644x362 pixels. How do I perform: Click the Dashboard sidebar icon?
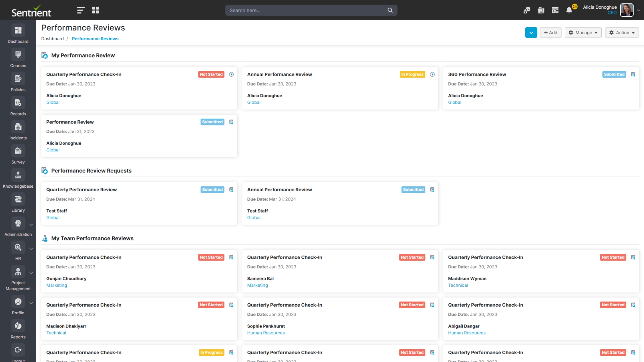click(18, 30)
